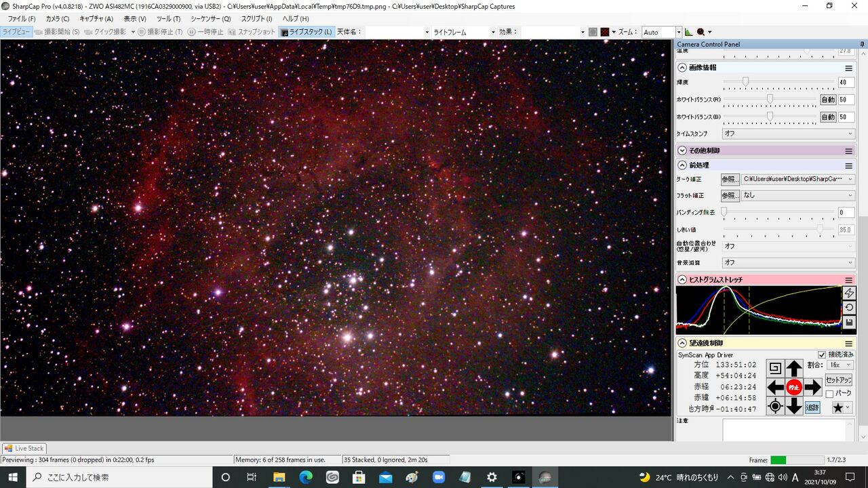Click the red stop (停止) mount button
Screen dimensions: 868x488
[794, 388]
